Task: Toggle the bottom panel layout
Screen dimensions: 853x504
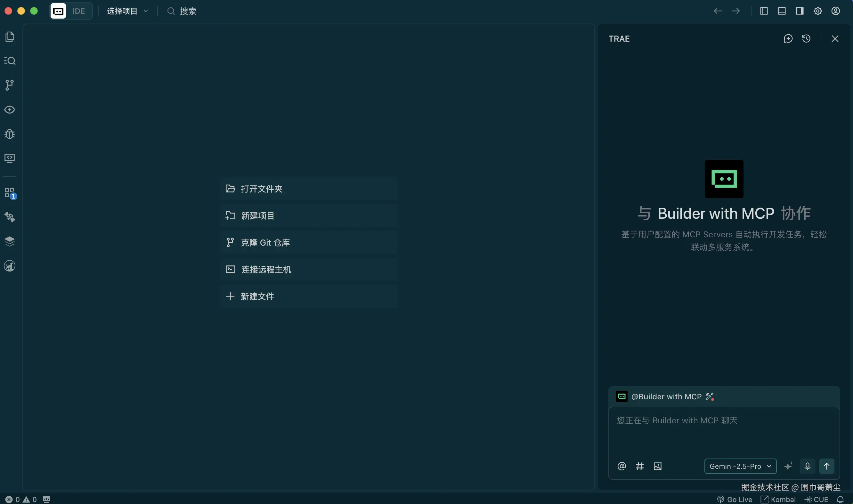Action: click(x=782, y=11)
